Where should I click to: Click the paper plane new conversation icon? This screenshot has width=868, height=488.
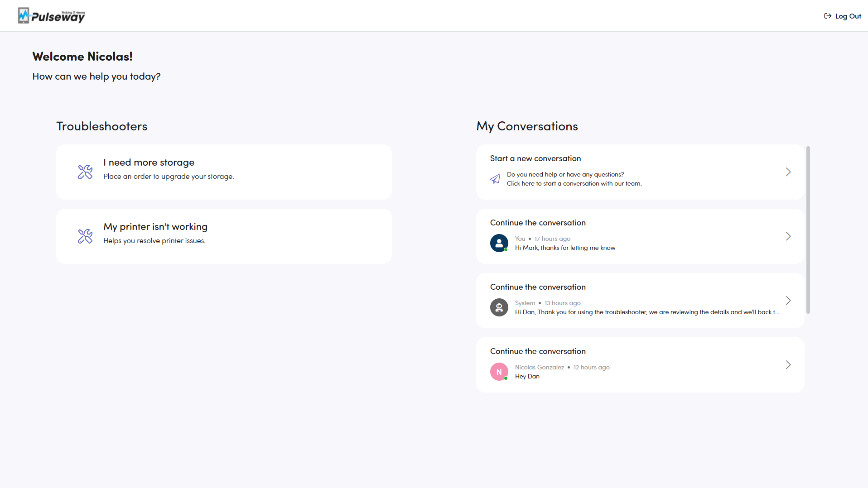point(495,179)
